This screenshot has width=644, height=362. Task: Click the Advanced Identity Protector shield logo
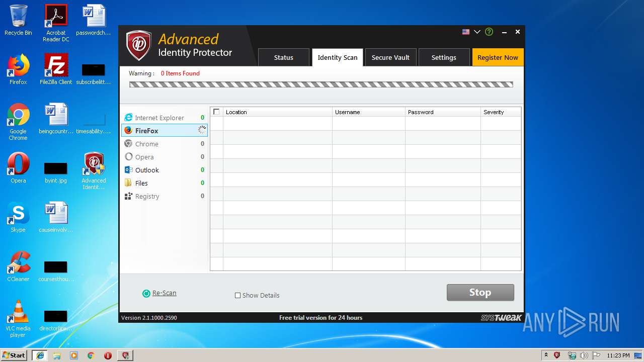138,46
